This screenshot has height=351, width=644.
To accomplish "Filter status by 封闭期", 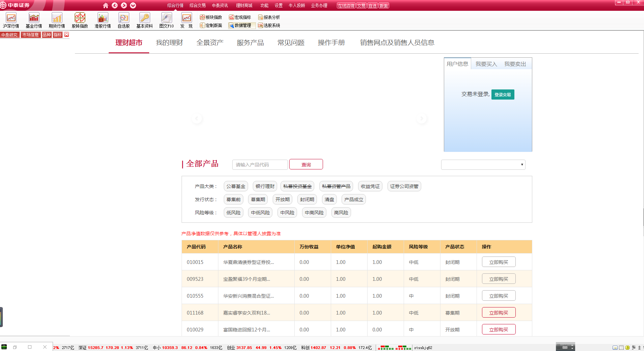I will 307,199.
